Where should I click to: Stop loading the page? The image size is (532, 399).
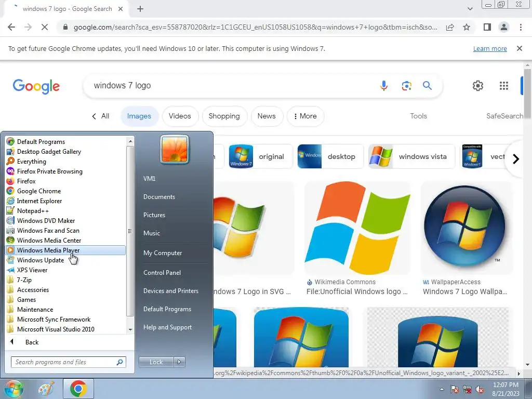[x=45, y=27]
